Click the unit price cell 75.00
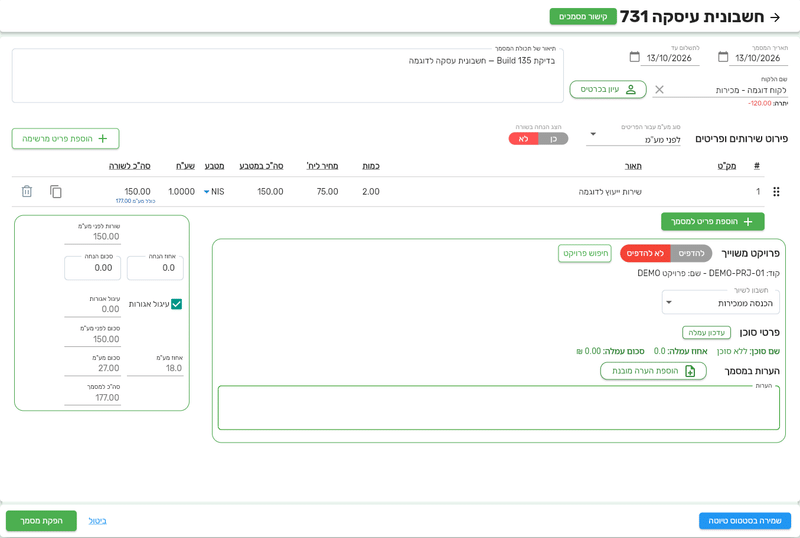 pos(327,192)
